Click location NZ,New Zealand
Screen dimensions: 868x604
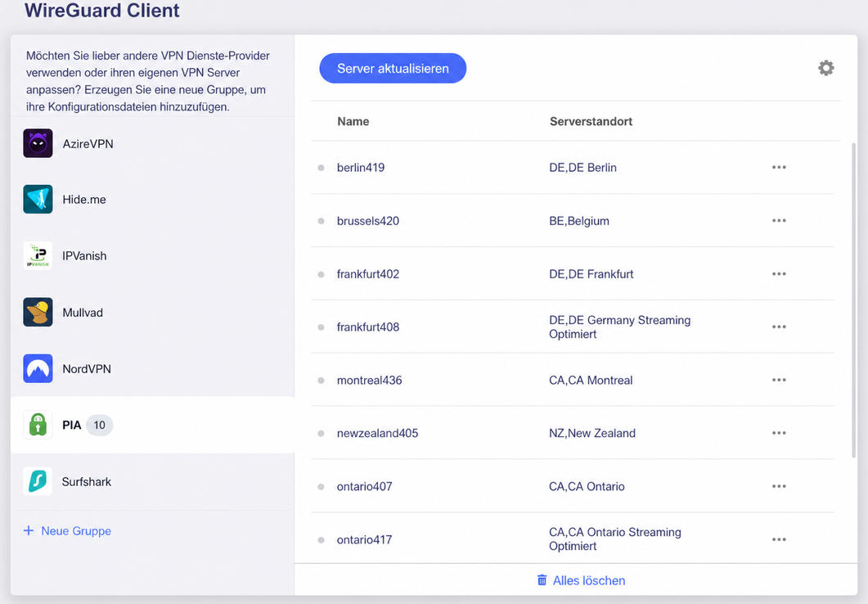pos(591,433)
